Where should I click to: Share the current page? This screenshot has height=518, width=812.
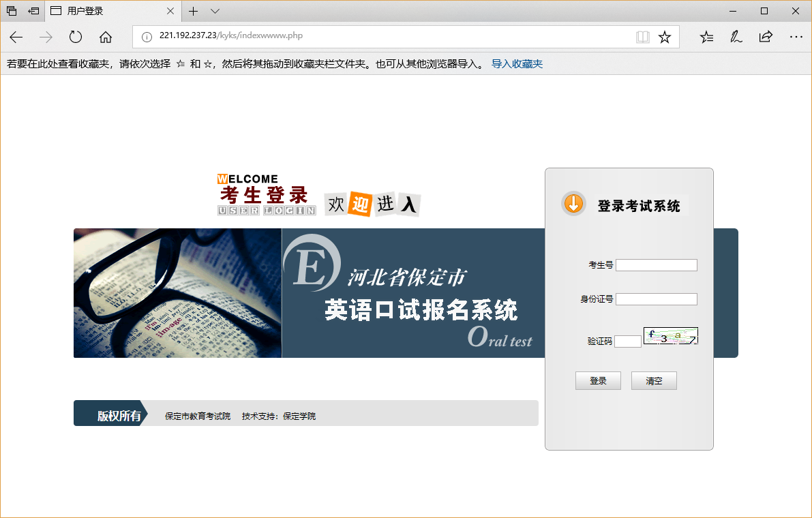click(766, 37)
